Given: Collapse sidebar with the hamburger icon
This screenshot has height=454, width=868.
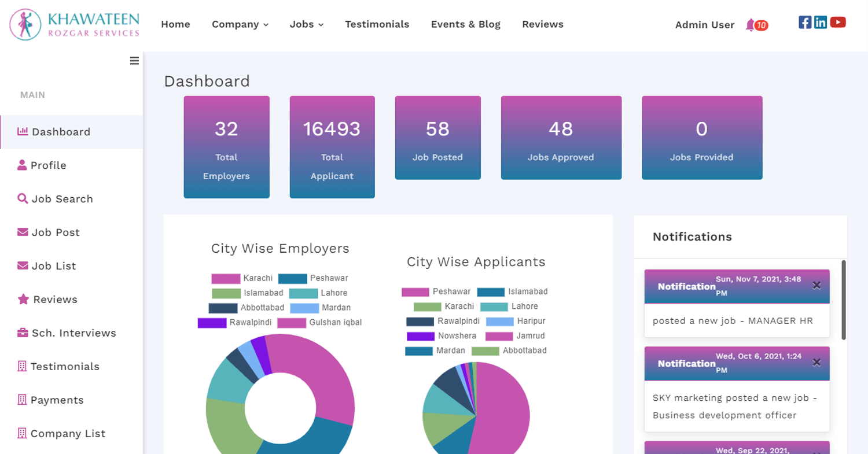Looking at the screenshot, I should (134, 61).
